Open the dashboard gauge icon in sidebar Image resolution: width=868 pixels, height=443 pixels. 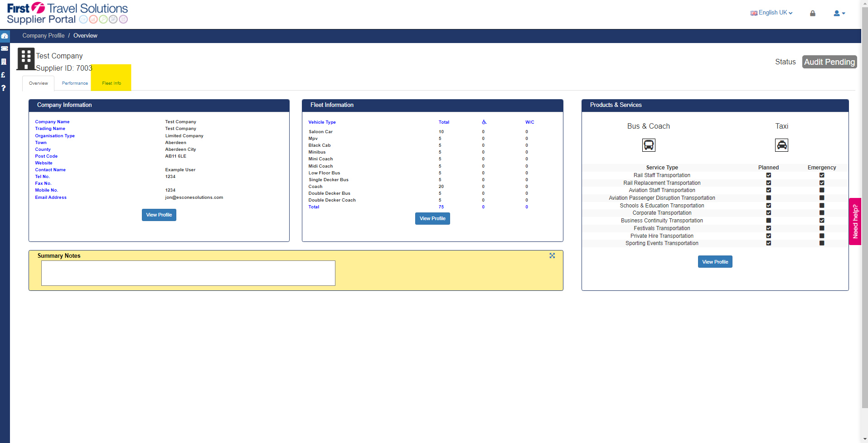pos(5,36)
